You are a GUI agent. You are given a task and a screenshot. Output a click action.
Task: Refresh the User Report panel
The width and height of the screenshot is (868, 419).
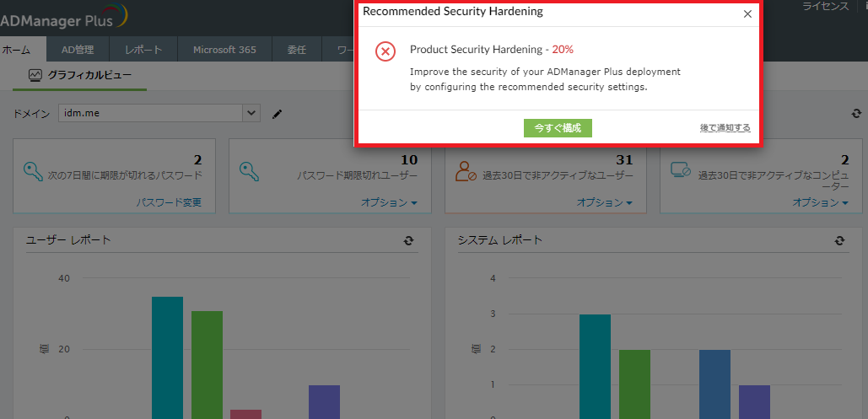(409, 240)
